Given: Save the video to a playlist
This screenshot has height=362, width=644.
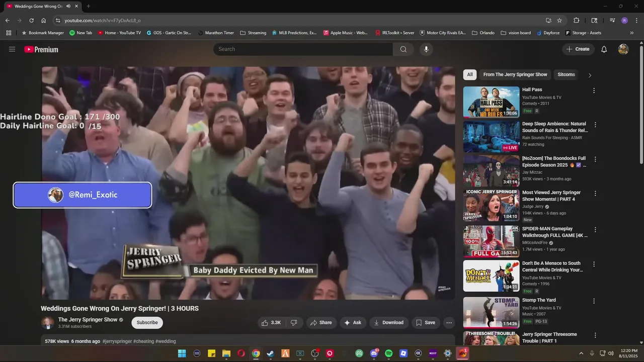Looking at the screenshot, I should click(x=426, y=323).
